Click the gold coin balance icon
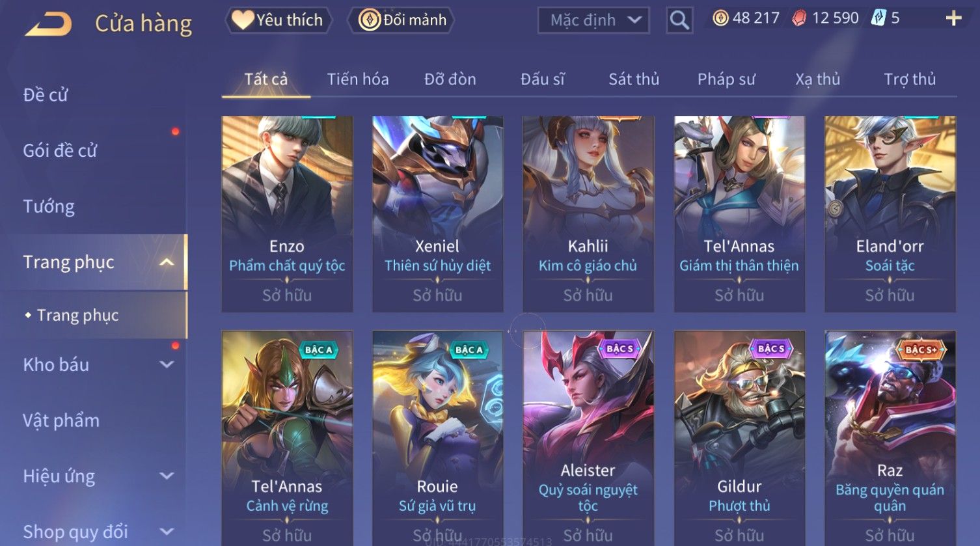 [x=720, y=18]
